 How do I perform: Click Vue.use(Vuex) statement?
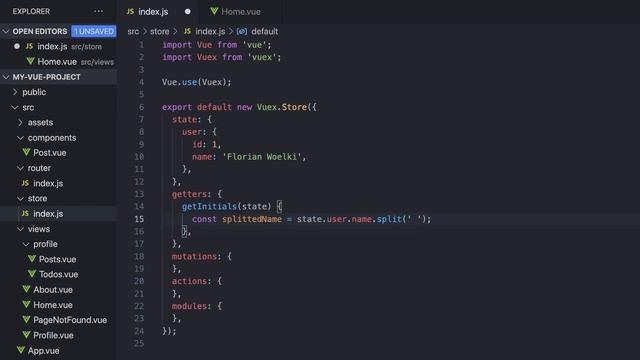point(196,82)
